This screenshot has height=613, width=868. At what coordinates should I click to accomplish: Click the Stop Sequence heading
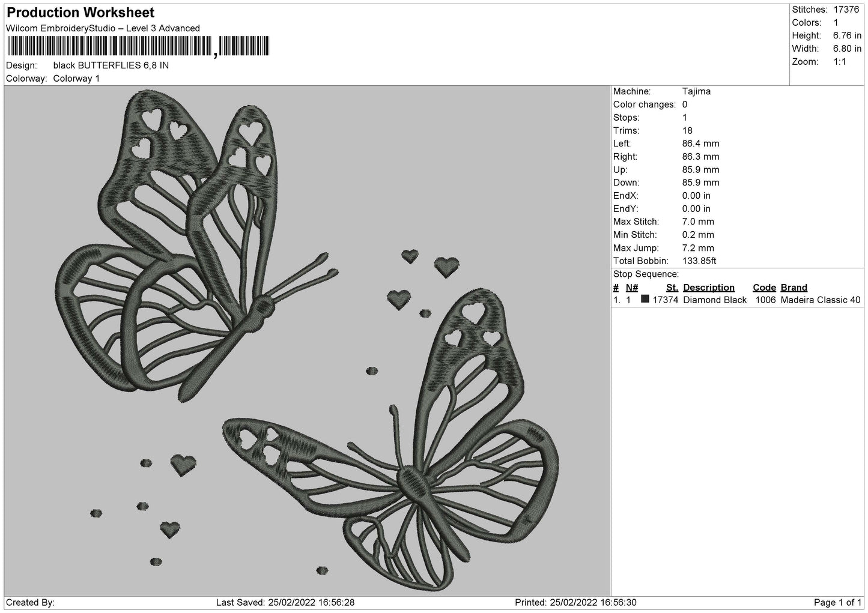point(646,274)
